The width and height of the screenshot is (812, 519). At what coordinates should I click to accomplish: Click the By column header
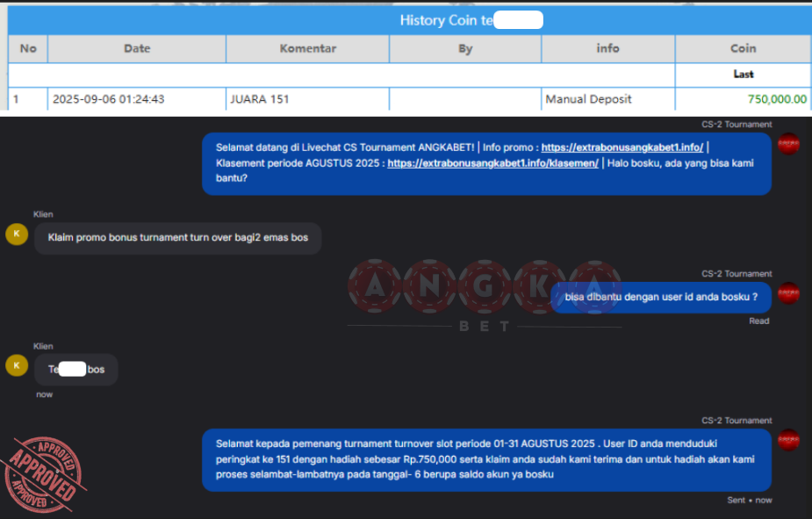[465, 48]
